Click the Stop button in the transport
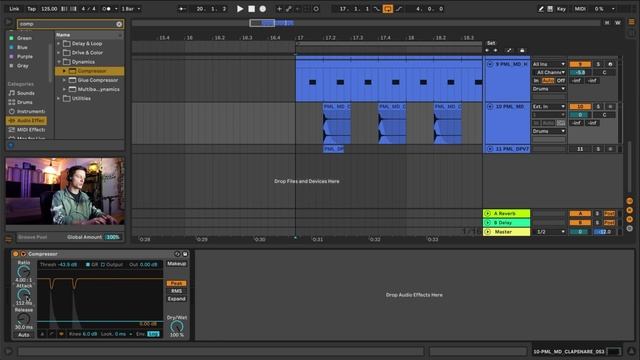640x360 pixels. point(251,9)
